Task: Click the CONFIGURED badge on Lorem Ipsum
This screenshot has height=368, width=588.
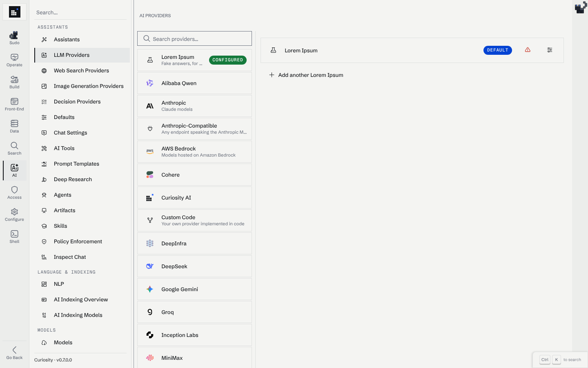Action: 227,60
